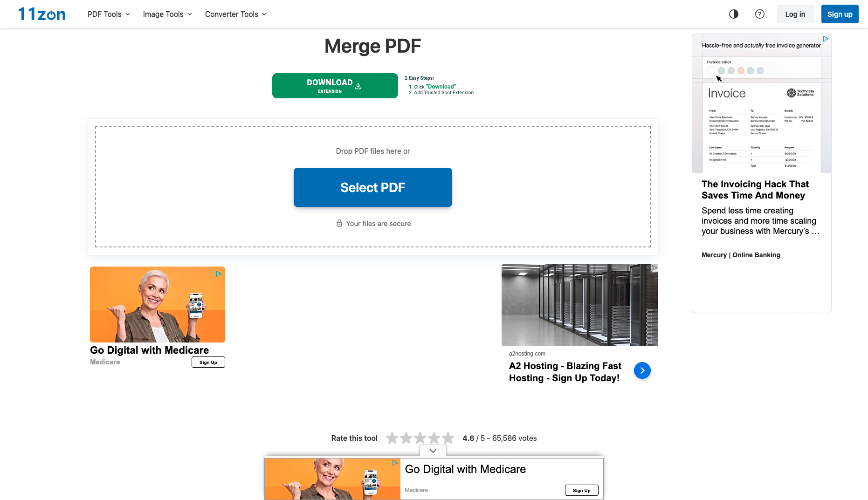The width and height of the screenshot is (868, 500).
Task: Rate the tool with the fifth star
Action: point(448,438)
